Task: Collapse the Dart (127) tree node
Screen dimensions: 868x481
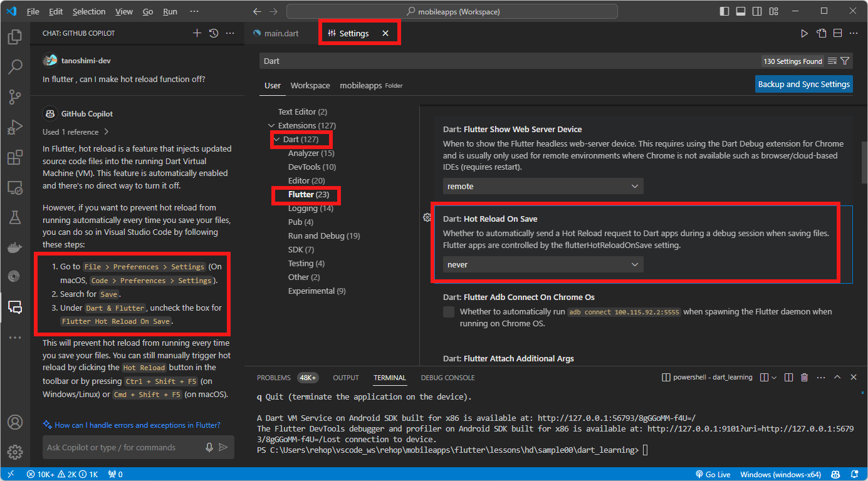Action: pyautogui.click(x=277, y=139)
